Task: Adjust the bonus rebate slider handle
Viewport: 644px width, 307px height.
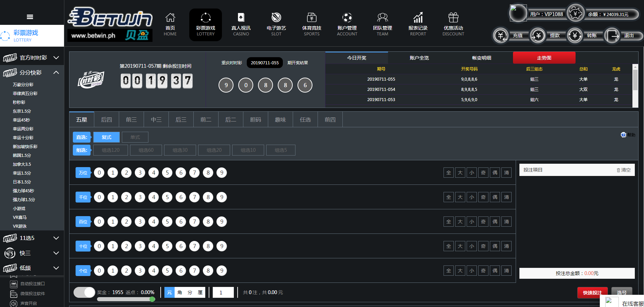Action: point(152,299)
